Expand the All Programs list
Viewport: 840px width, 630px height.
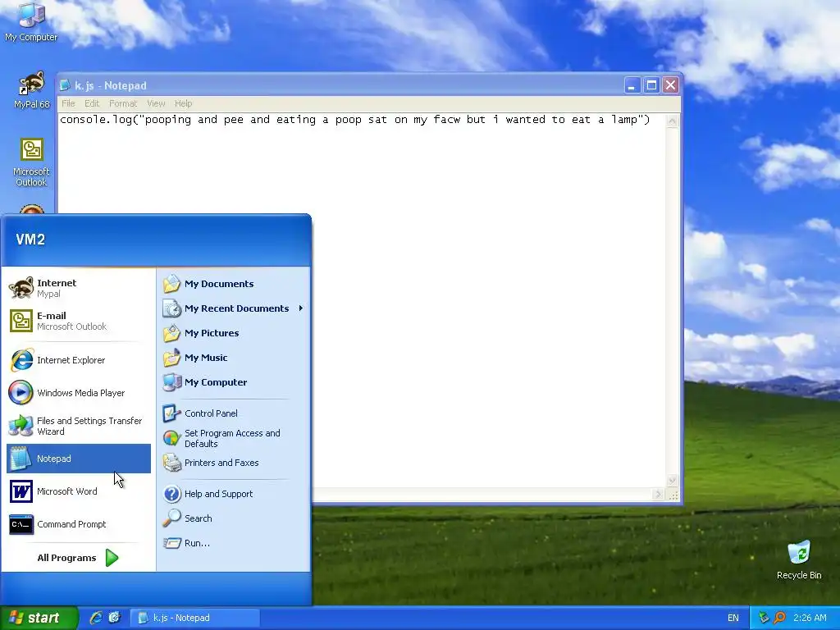click(79, 558)
